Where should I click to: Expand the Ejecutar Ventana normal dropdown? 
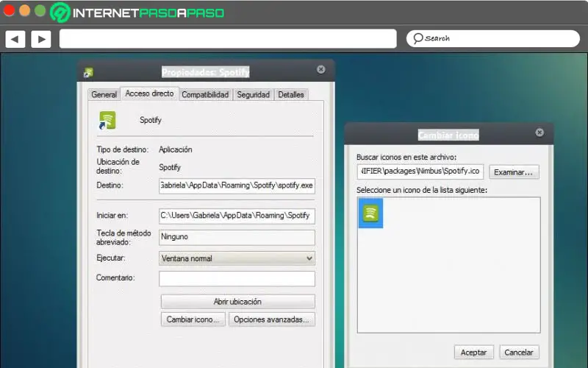tap(237, 258)
